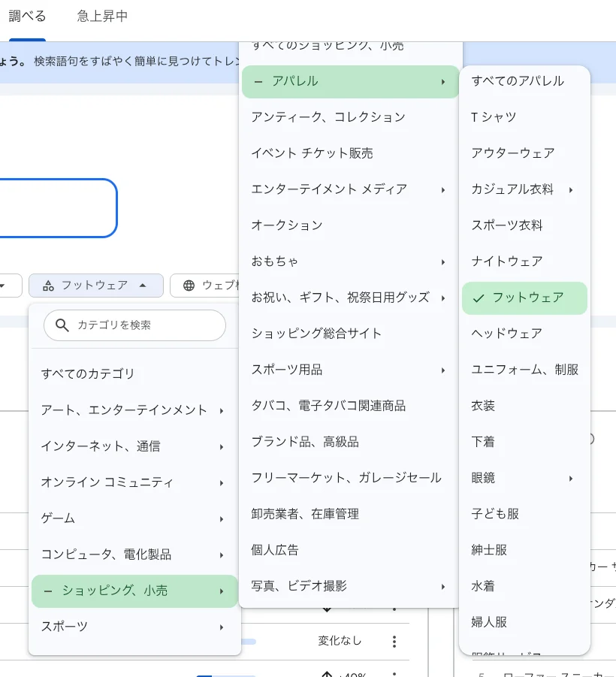Choose イベント チケット販売
Image resolution: width=616 pixels, height=677 pixels.
point(350,153)
